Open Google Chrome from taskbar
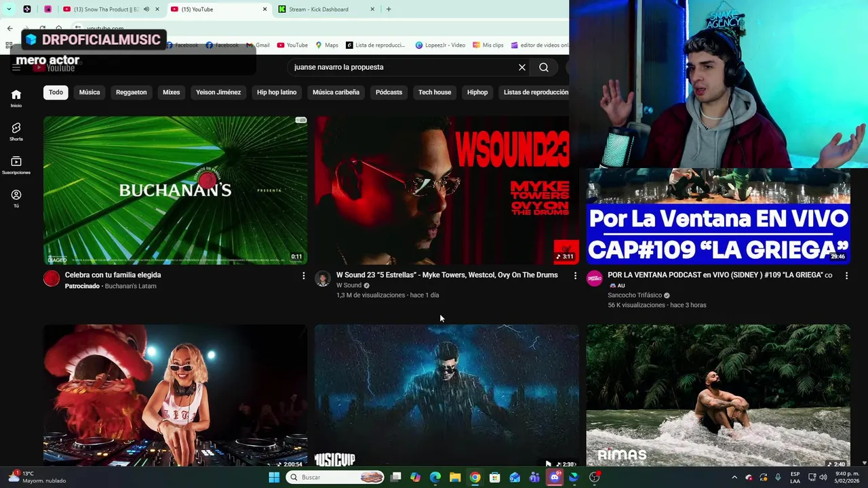The height and width of the screenshot is (488, 868). point(475,477)
